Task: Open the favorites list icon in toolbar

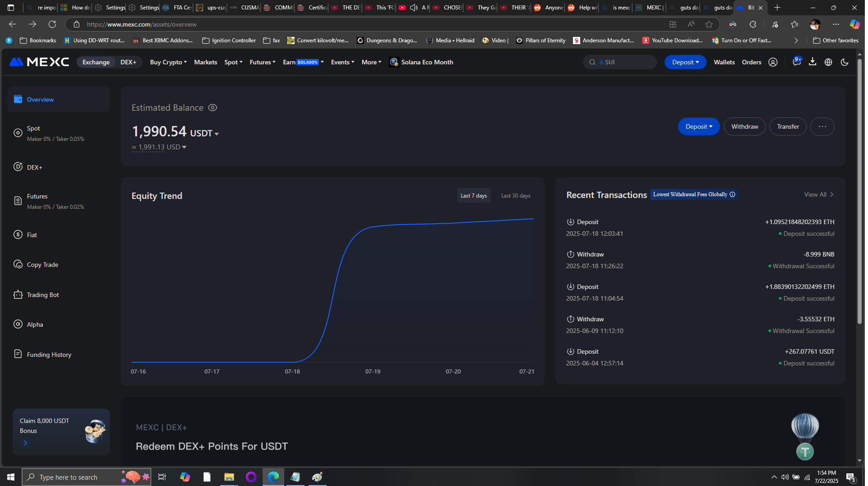Action: (x=795, y=24)
